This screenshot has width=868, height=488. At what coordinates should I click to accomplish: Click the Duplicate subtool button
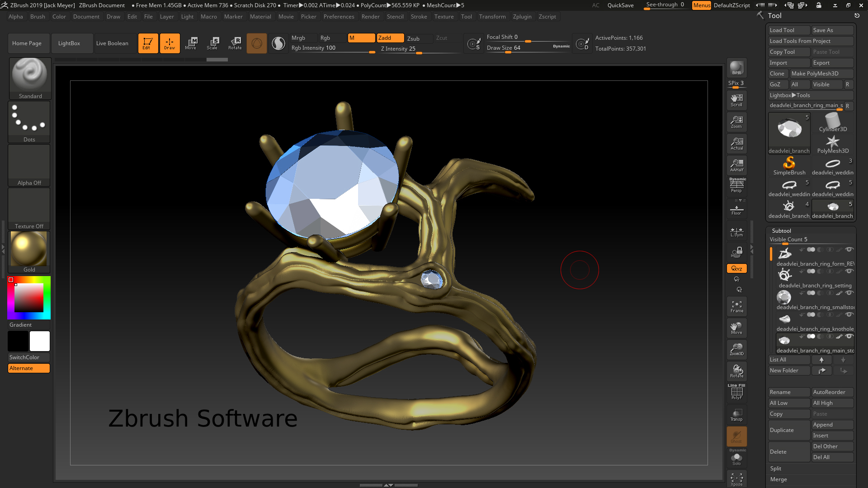[788, 430]
